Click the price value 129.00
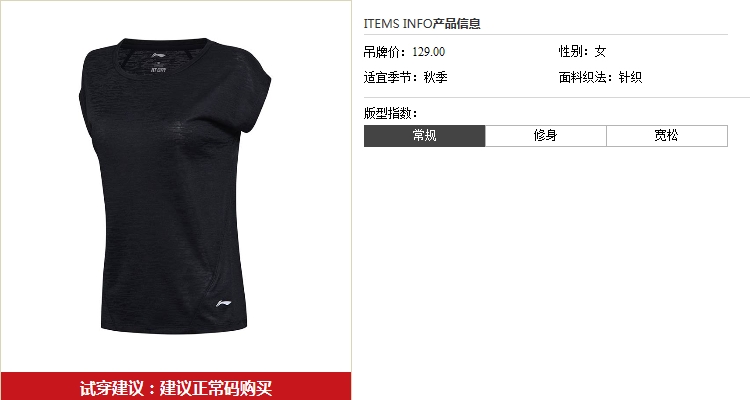The height and width of the screenshot is (400, 750). tap(429, 52)
